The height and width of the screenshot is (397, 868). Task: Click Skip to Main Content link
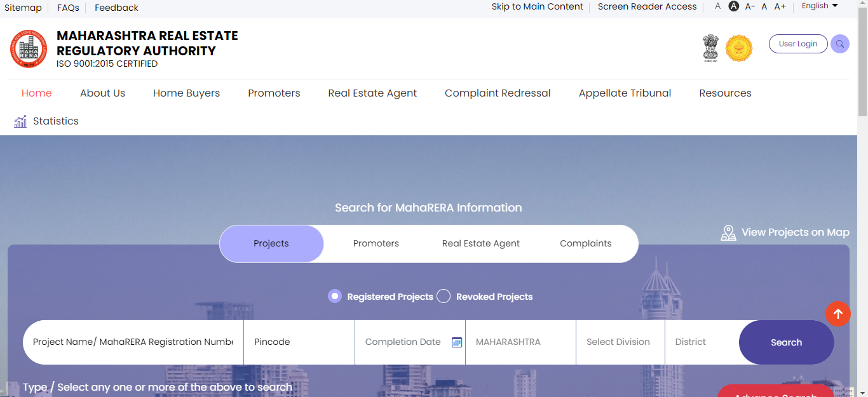click(537, 6)
